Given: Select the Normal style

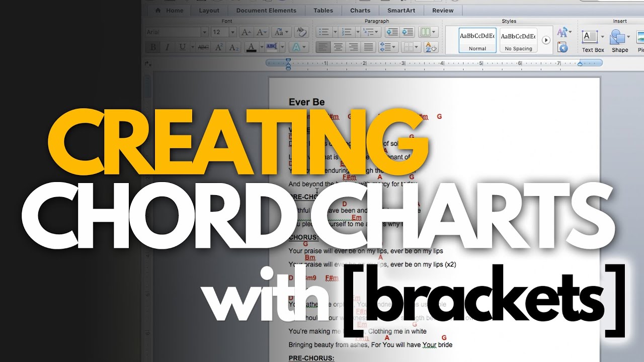Looking at the screenshot, I should [x=477, y=40].
